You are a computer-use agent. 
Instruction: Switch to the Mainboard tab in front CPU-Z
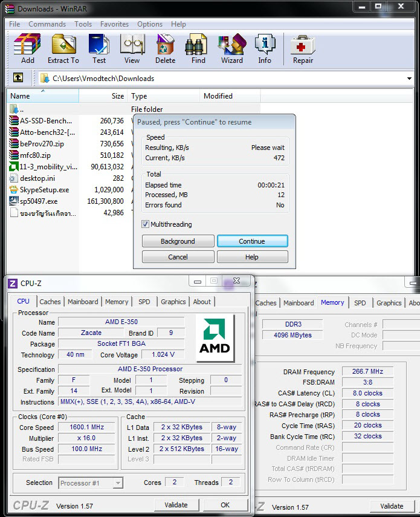click(x=83, y=302)
